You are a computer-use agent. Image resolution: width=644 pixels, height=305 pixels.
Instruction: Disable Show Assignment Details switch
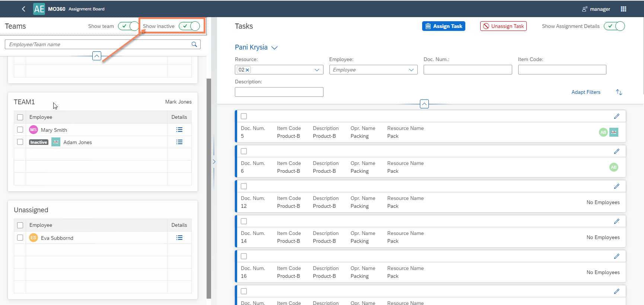(614, 26)
